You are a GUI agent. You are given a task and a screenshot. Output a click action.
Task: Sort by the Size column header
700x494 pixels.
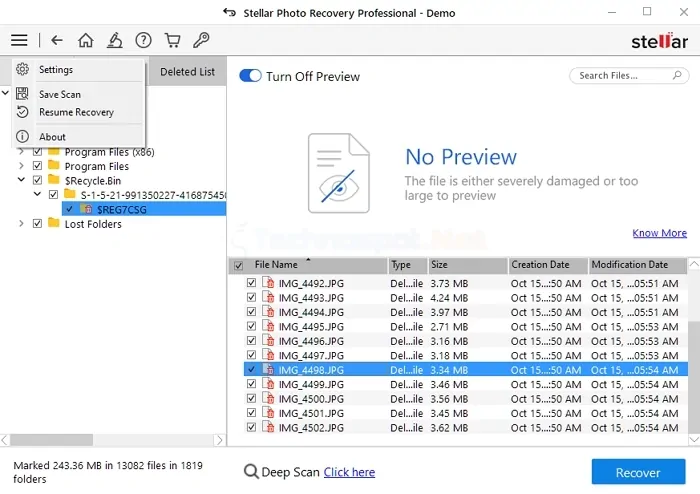(x=467, y=265)
